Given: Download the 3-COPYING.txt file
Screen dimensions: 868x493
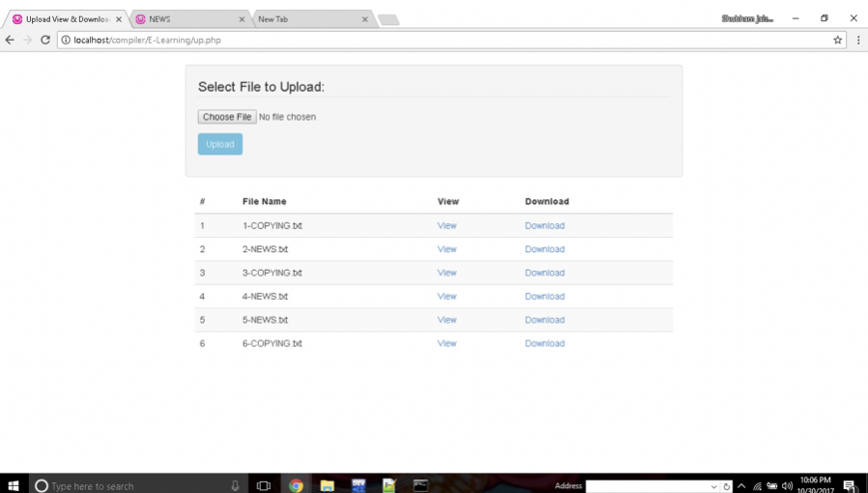Looking at the screenshot, I should click(x=545, y=273).
